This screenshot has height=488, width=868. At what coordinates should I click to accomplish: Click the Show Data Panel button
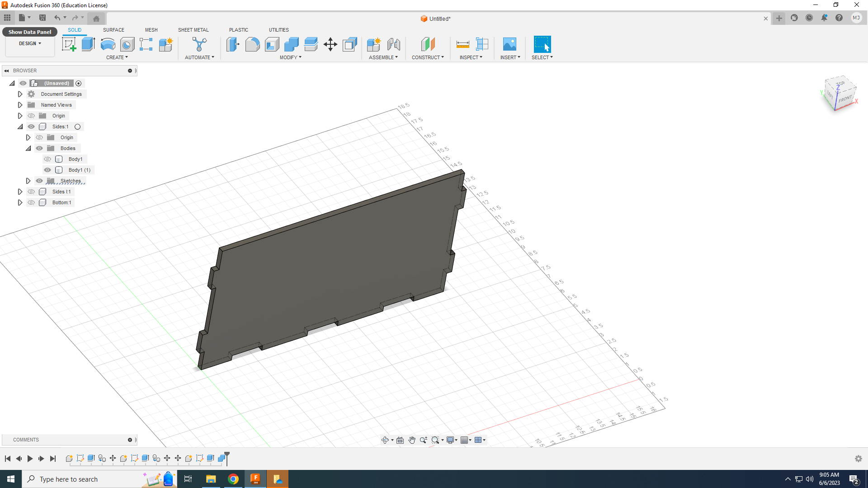coord(30,32)
